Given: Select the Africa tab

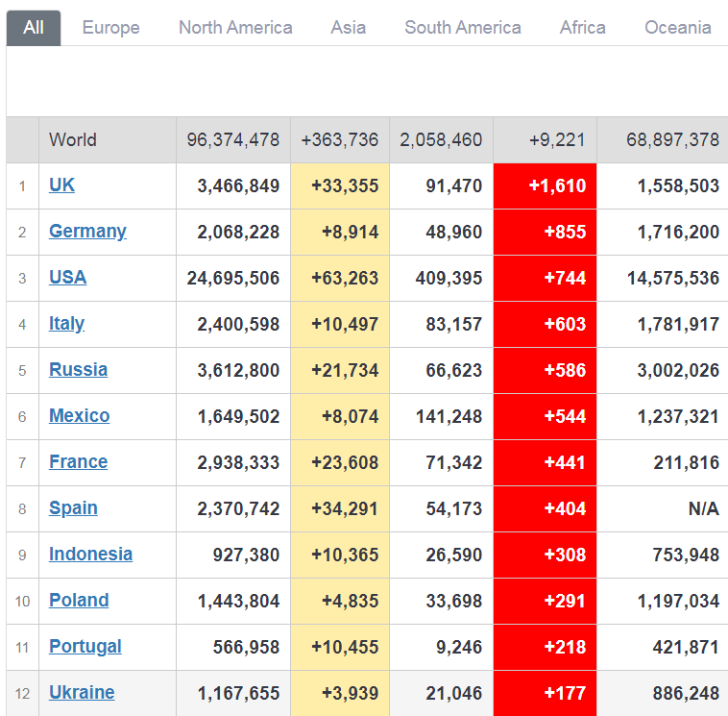Looking at the screenshot, I should tap(582, 28).
